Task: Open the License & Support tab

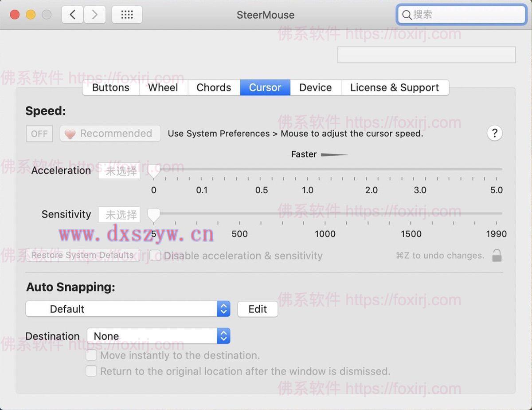Action: click(x=395, y=87)
